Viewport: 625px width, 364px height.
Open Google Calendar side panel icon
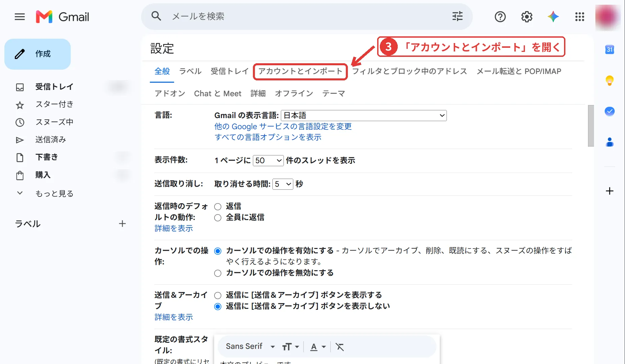click(610, 49)
